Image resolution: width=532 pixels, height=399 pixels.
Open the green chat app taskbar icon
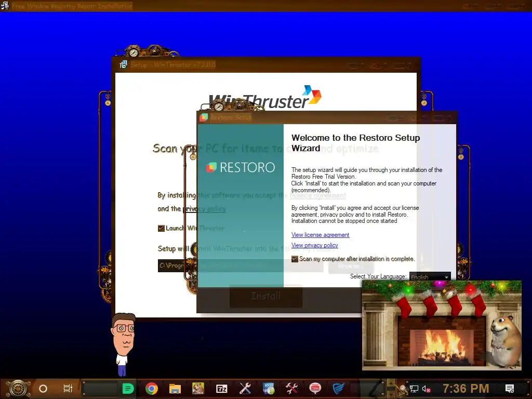[x=128, y=389]
